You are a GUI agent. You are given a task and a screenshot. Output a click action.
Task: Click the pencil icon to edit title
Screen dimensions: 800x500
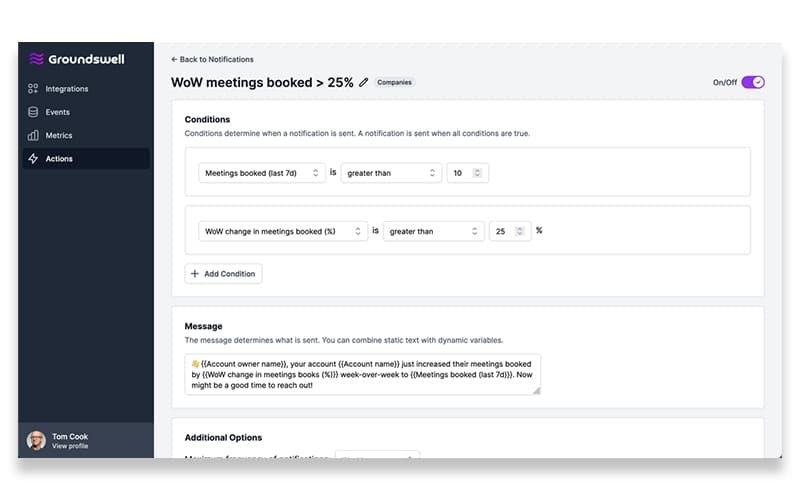pyautogui.click(x=363, y=82)
